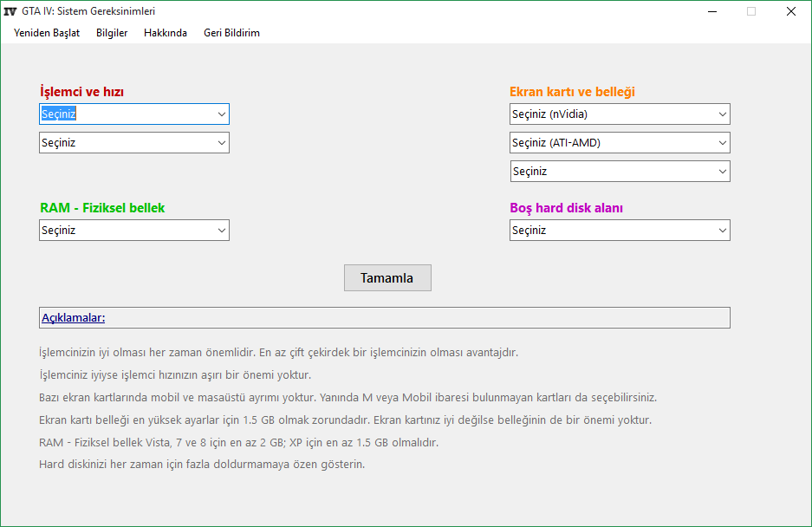Minimize the GTA IV window
Screen dimensions: 812x527
tap(712, 11)
